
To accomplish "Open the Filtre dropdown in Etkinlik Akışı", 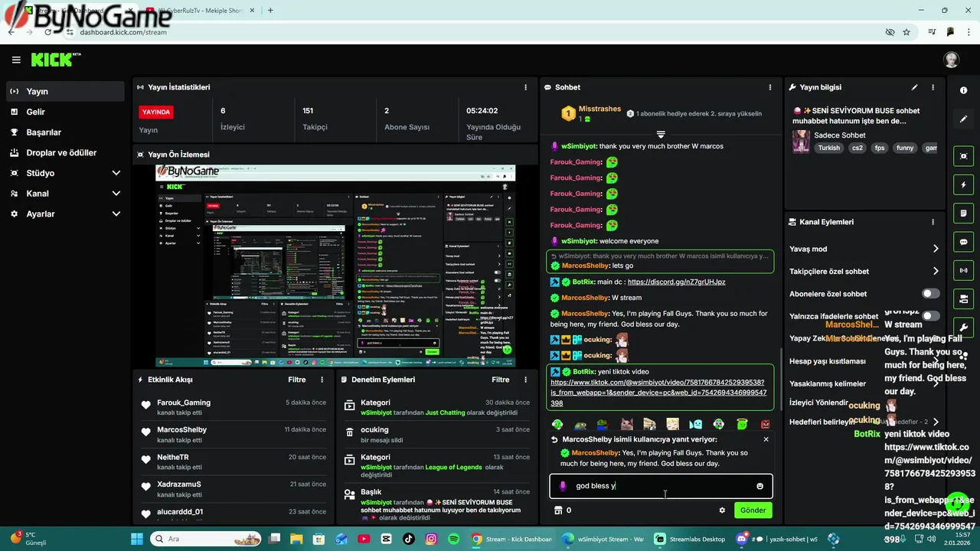I will tap(297, 380).
